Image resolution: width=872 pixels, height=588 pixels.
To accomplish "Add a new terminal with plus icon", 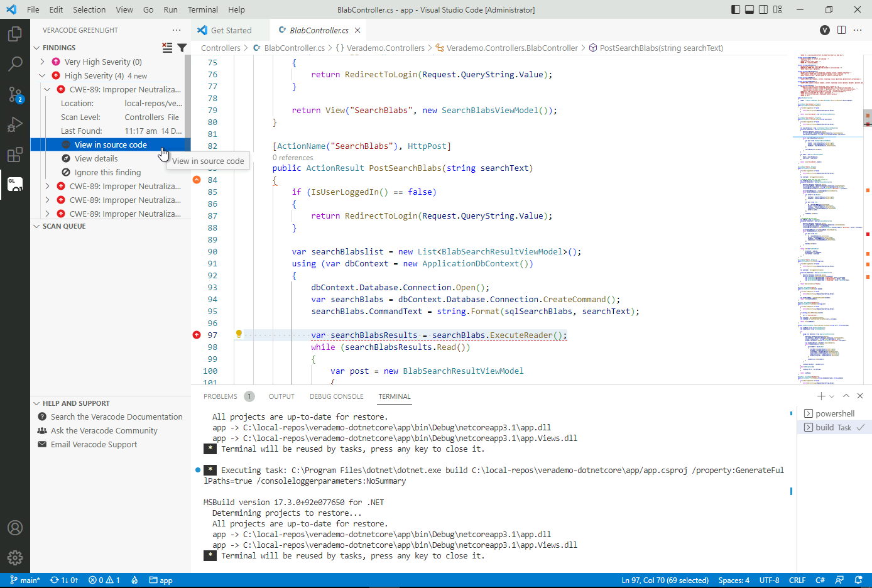I will (821, 396).
